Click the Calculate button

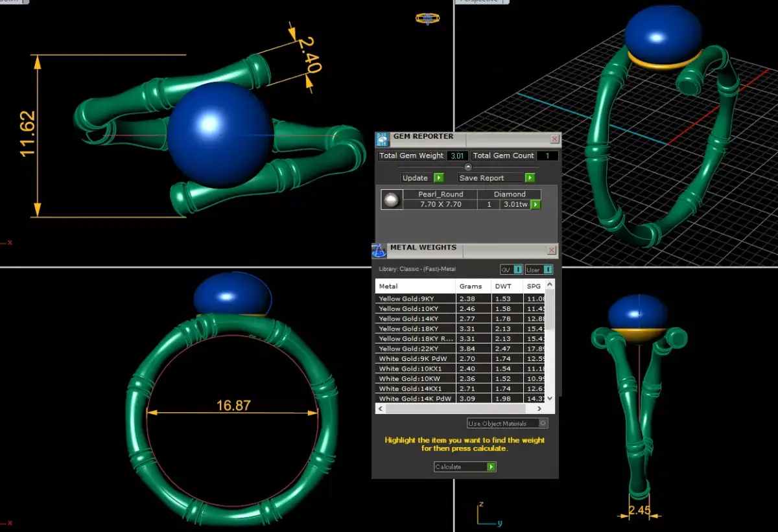465,467
